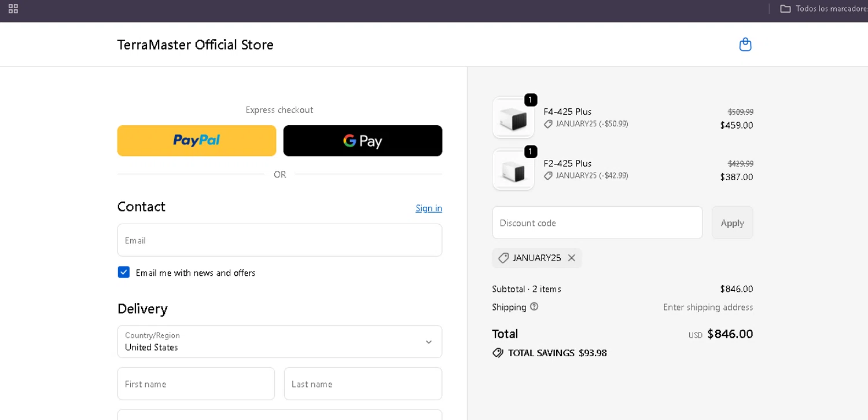The width and height of the screenshot is (868, 420).
Task: Focus the Discount code field
Action: point(597,222)
